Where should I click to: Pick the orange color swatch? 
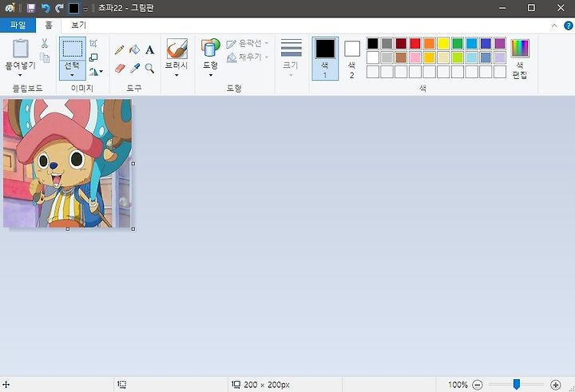(x=429, y=44)
